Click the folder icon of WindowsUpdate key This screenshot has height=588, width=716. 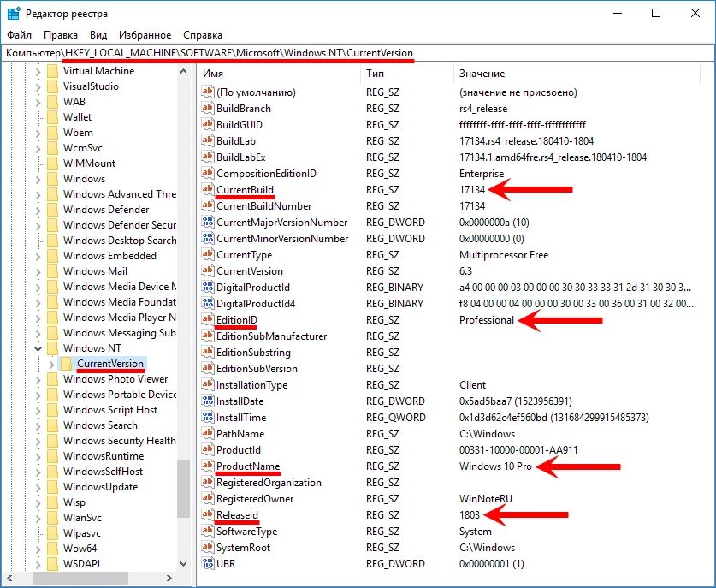coord(52,487)
